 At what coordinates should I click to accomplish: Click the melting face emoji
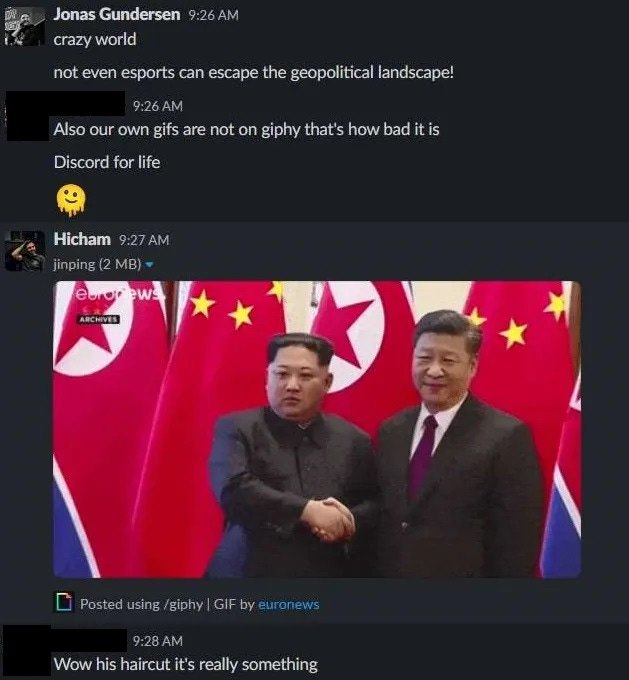(71, 200)
